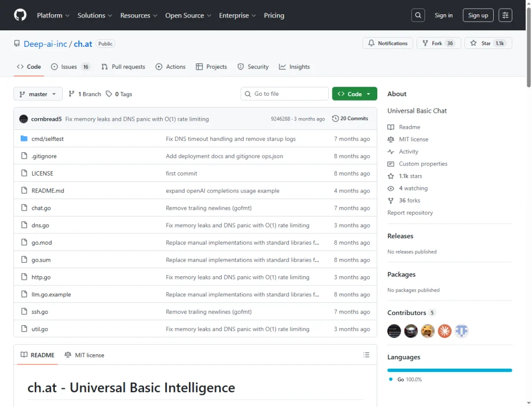Screen dimensions: 532x407
Task: Select the MIT license tab
Action: tap(84, 355)
